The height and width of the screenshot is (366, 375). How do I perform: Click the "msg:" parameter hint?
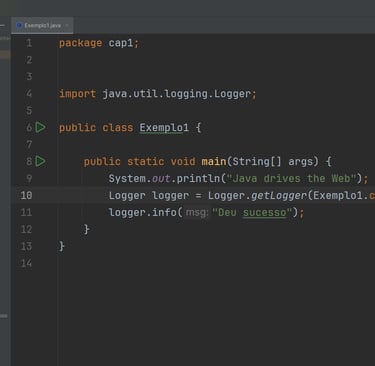(197, 212)
